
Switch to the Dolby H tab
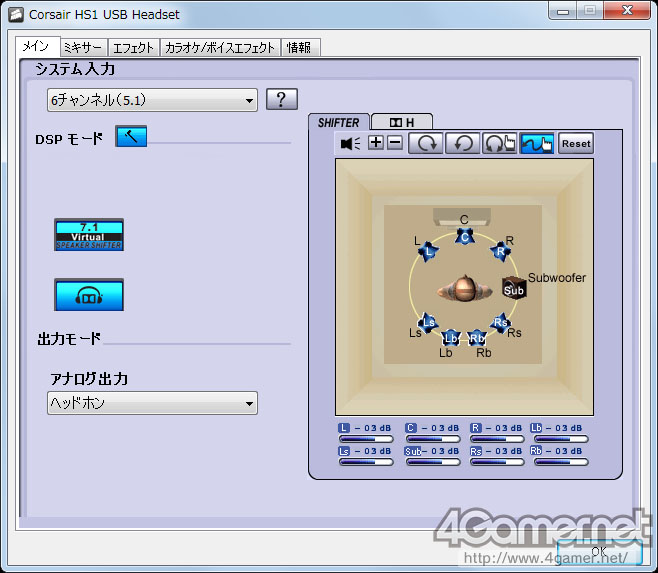click(402, 122)
